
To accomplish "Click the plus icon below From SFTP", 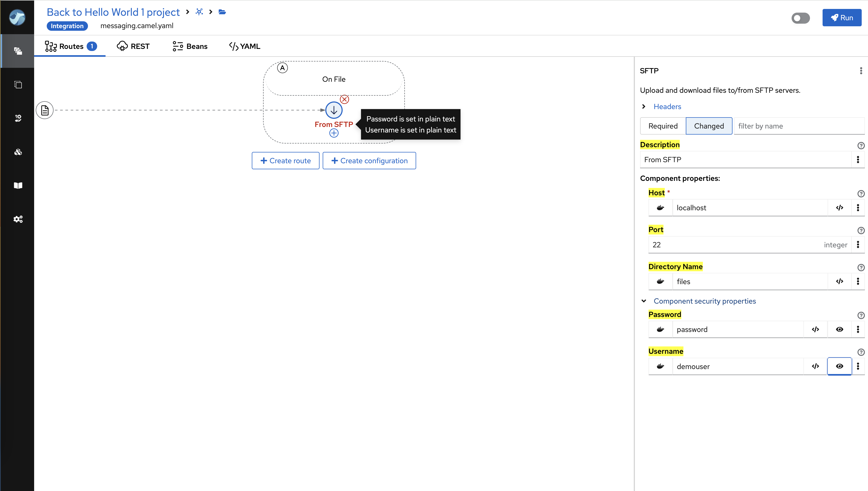I will 334,133.
